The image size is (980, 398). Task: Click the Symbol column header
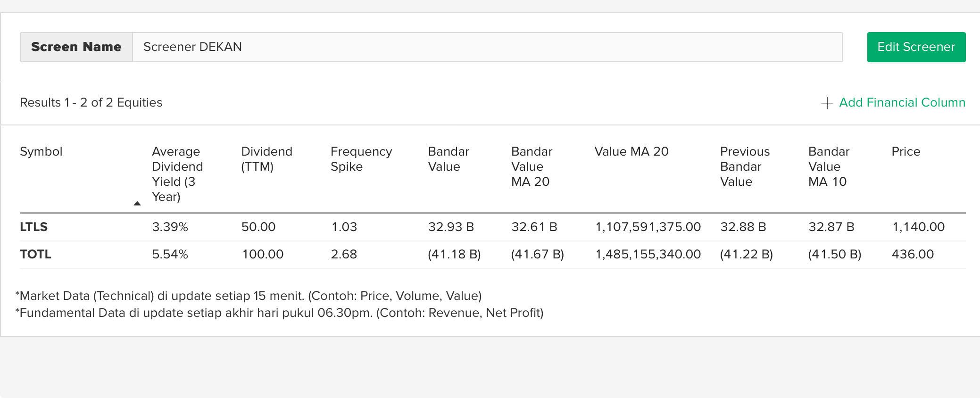(x=41, y=151)
